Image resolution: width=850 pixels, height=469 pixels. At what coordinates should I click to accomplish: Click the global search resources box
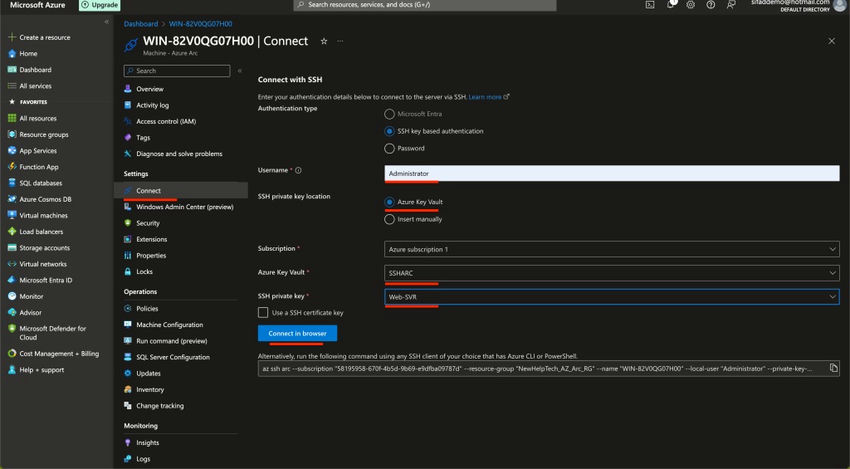[425, 5]
